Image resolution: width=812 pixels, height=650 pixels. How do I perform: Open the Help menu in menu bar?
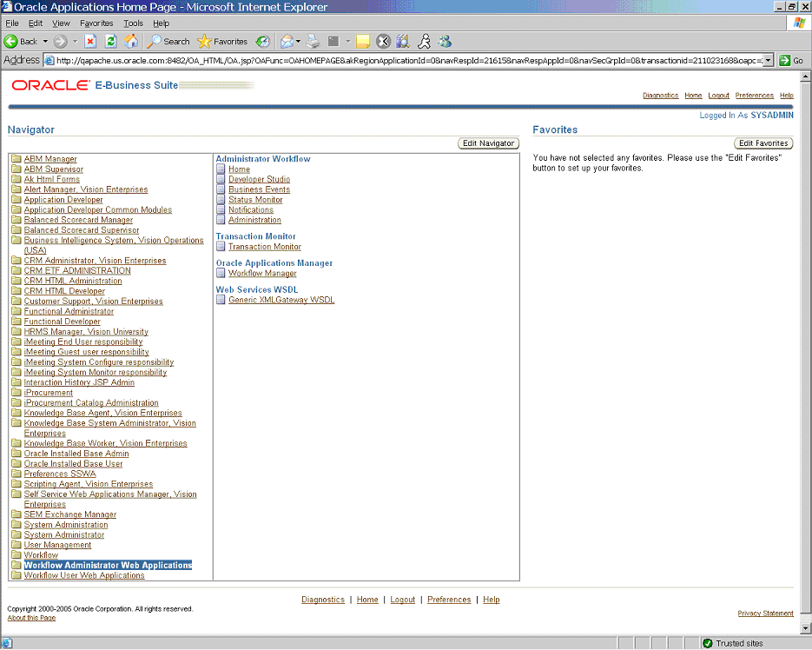(x=161, y=23)
